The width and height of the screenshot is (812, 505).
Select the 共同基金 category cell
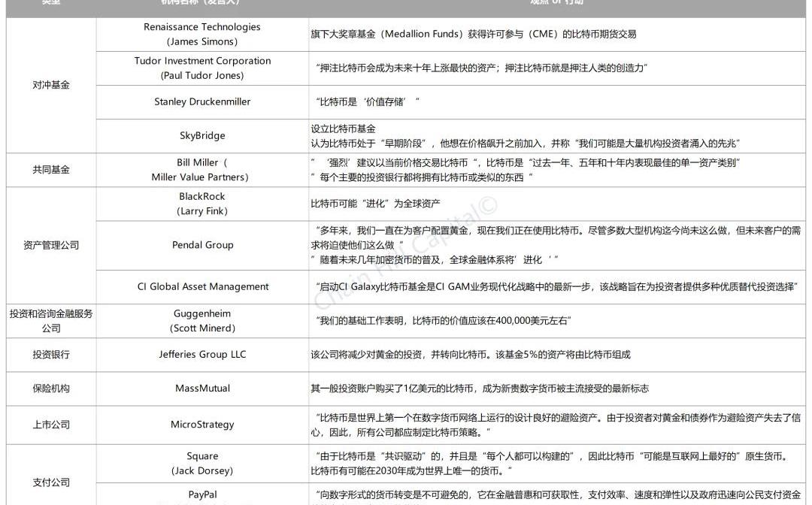click(x=51, y=170)
